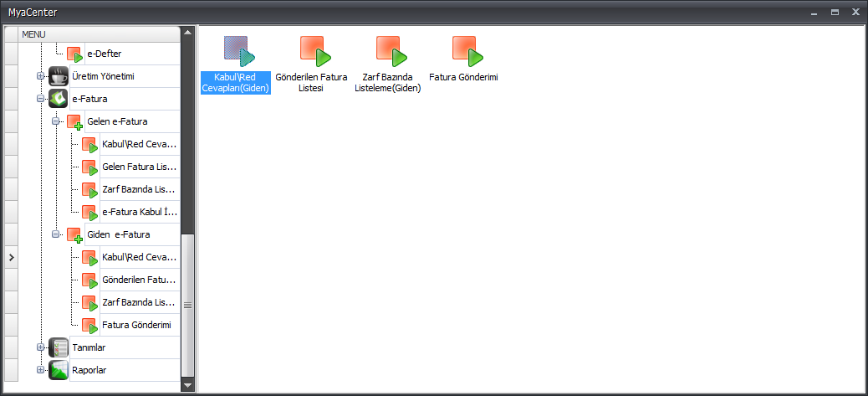Select e-Fatura label in tree
868x396 pixels.
[89, 99]
